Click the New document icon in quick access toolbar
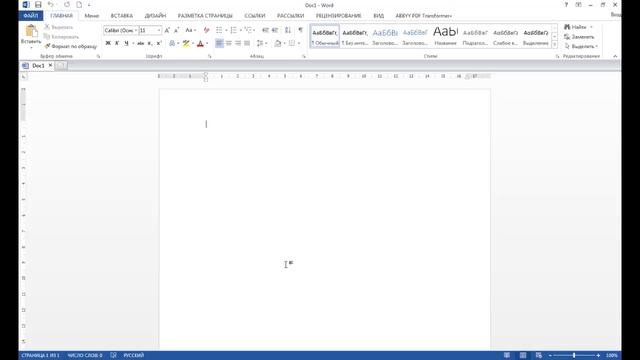 tap(79, 5)
